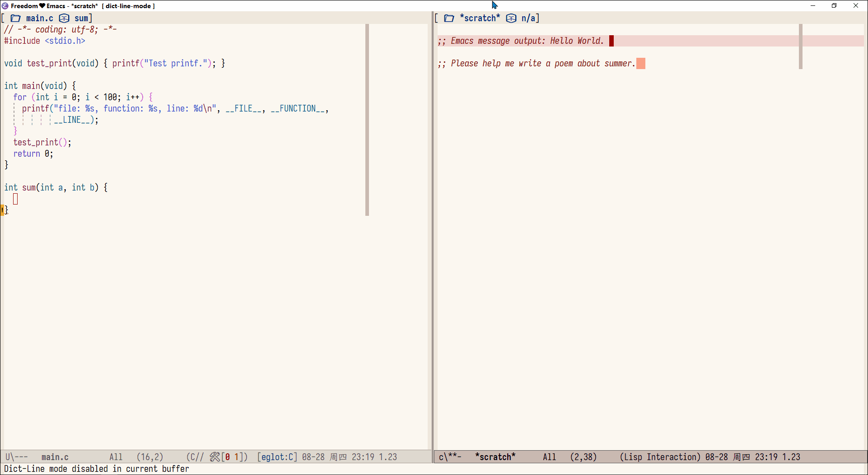The height and width of the screenshot is (475, 868).
Task: Click the left pane vertical scrollbar thumb
Action: click(367, 120)
